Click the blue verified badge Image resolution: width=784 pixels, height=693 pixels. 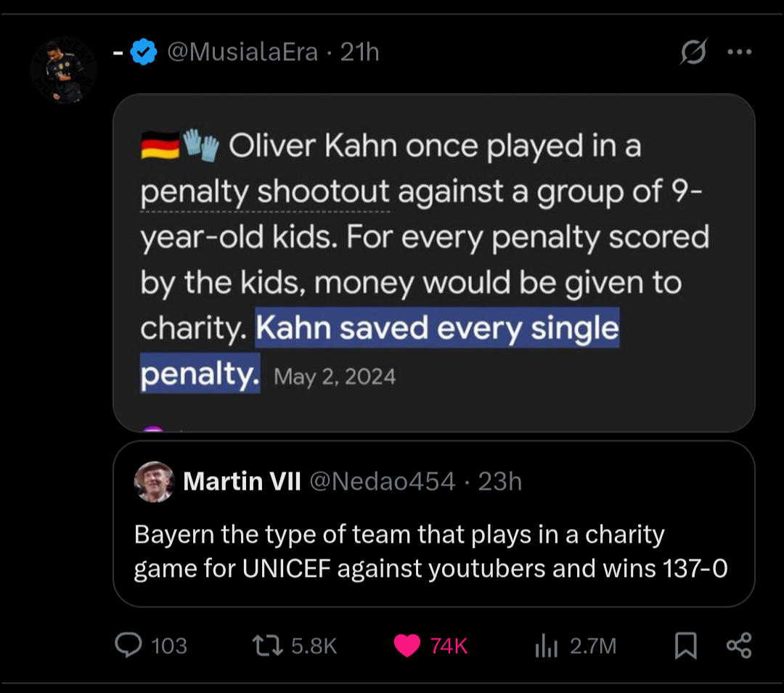pyautogui.click(x=144, y=52)
